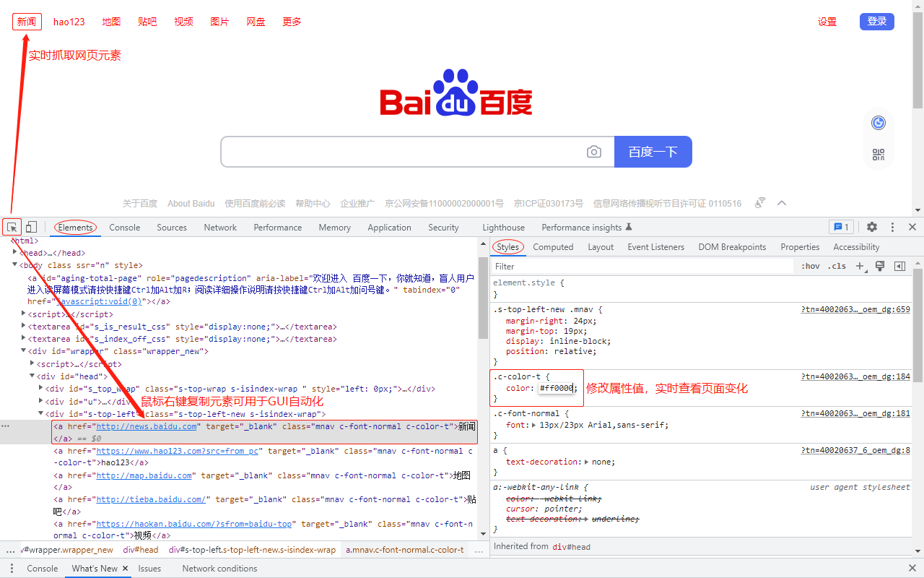This screenshot has width=924, height=578.
Task: Open the Lighthouse tab
Action: click(x=503, y=227)
